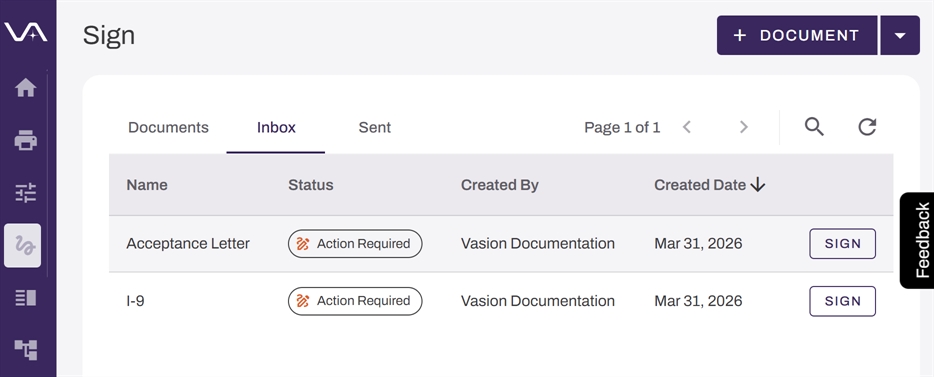Screen dimensions: 934x377
Task: Open the I-9 row name
Action: (x=135, y=301)
